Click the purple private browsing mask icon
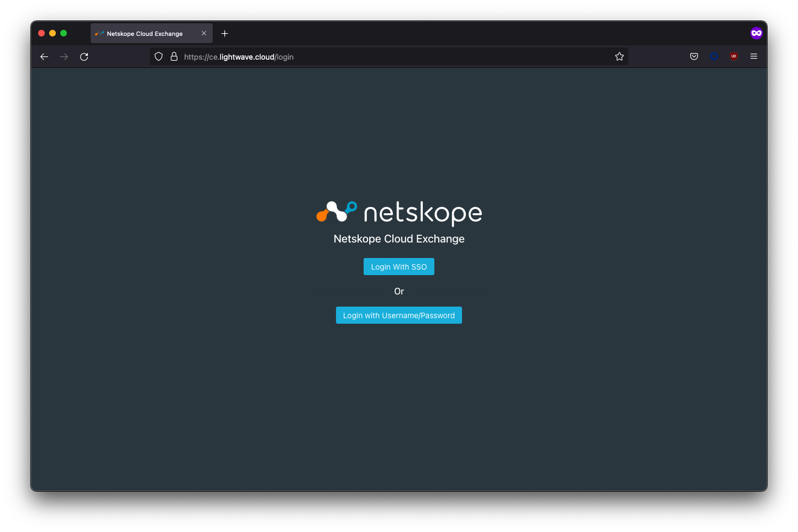The width and height of the screenshot is (798, 532). click(756, 33)
